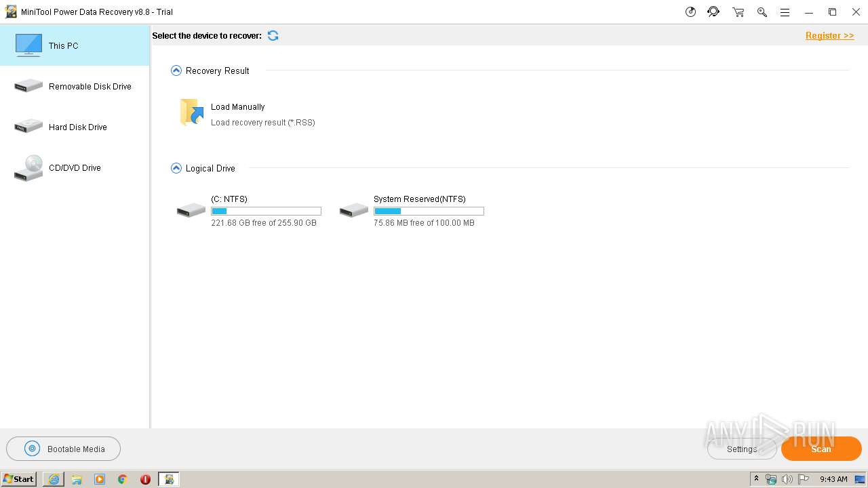Open Opera browser from taskbar
Screen dimensions: 868x488
(x=145, y=479)
